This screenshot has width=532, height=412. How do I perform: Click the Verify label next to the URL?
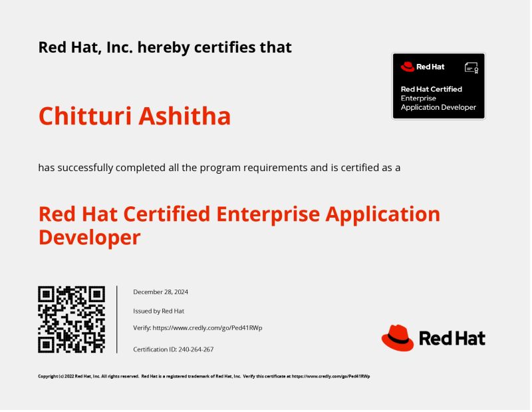(142, 327)
